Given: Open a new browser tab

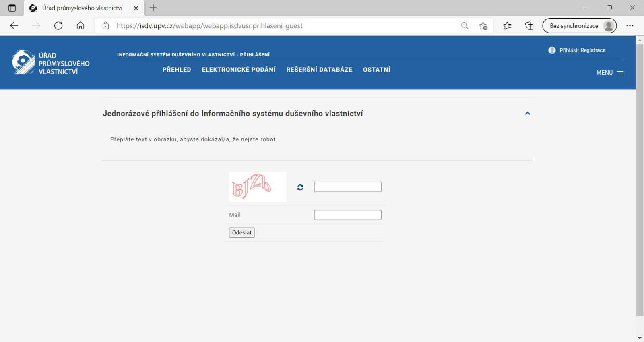Looking at the screenshot, I should (x=153, y=8).
